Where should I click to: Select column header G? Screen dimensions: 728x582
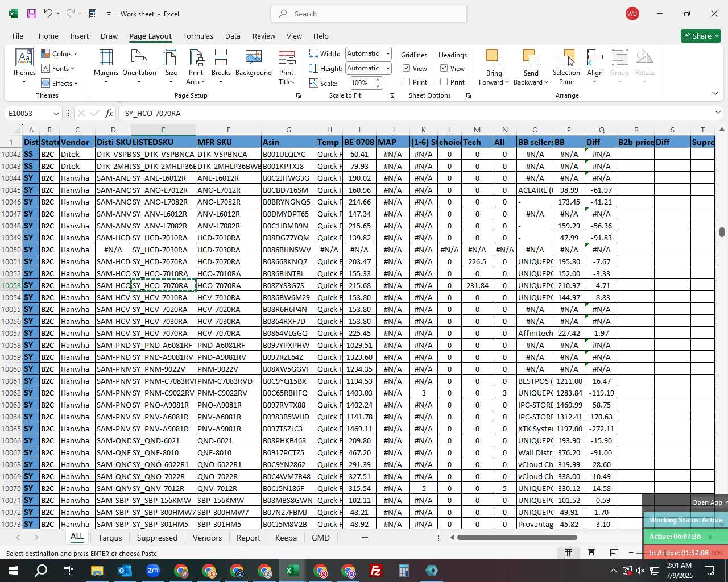(x=288, y=130)
